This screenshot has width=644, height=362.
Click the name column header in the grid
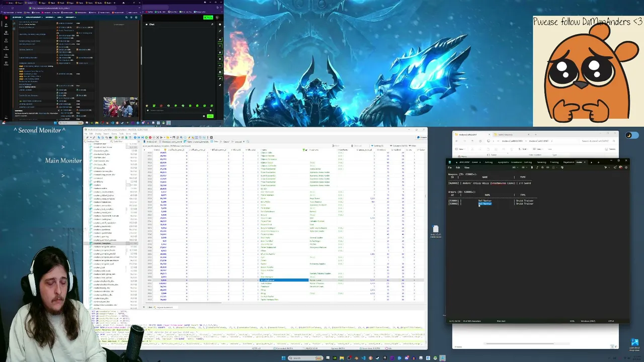[283, 150]
